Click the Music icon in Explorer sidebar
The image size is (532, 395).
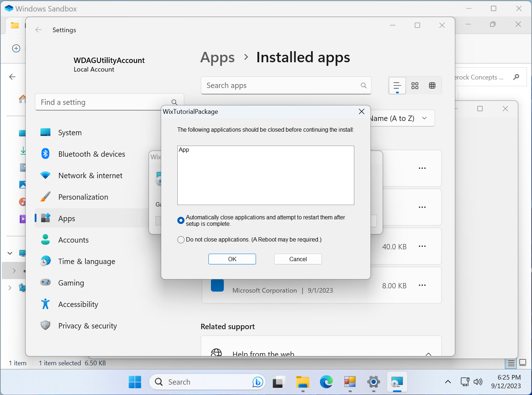(23, 201)
